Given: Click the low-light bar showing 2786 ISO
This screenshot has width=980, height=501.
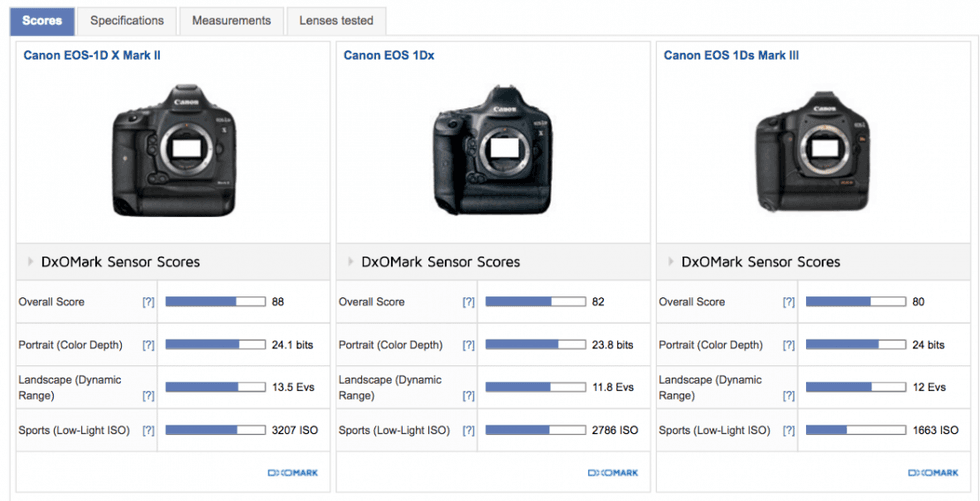Looking at the screenshot, I should (x=536, y=430).
